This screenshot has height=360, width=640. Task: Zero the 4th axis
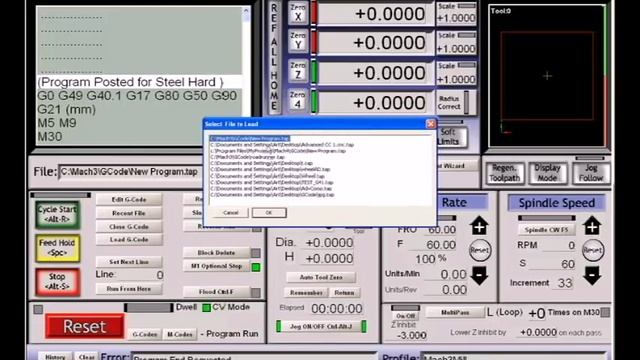pos(298,100)
